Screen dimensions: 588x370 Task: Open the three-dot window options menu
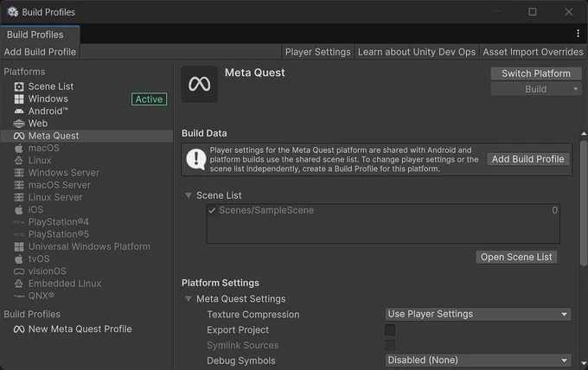coord(578,34)
